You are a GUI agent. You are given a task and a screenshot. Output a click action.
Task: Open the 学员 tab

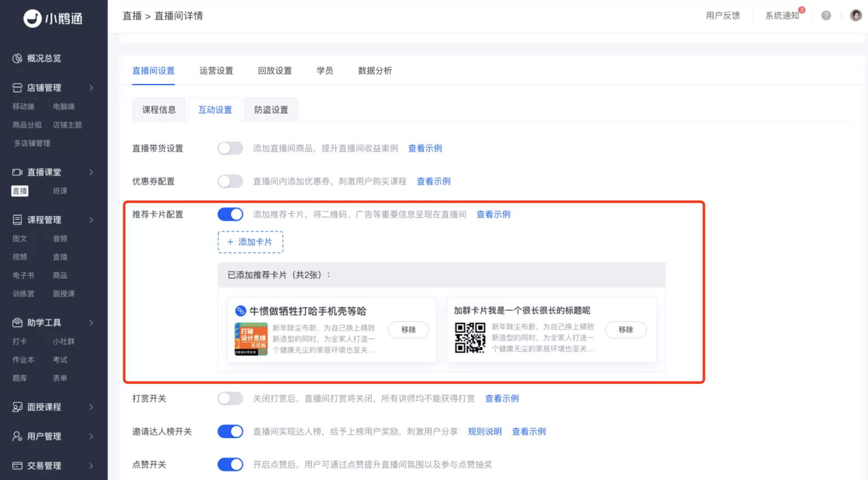tap(325, 71)
